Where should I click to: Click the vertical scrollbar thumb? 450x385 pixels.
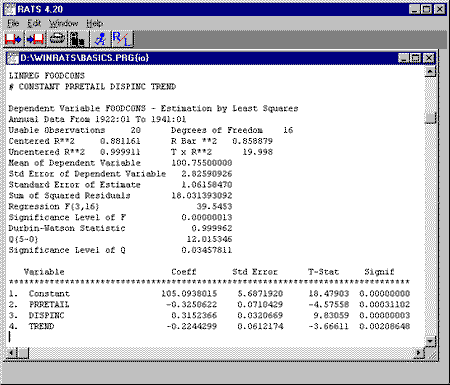pyautogui.click(x=430, y=118)
